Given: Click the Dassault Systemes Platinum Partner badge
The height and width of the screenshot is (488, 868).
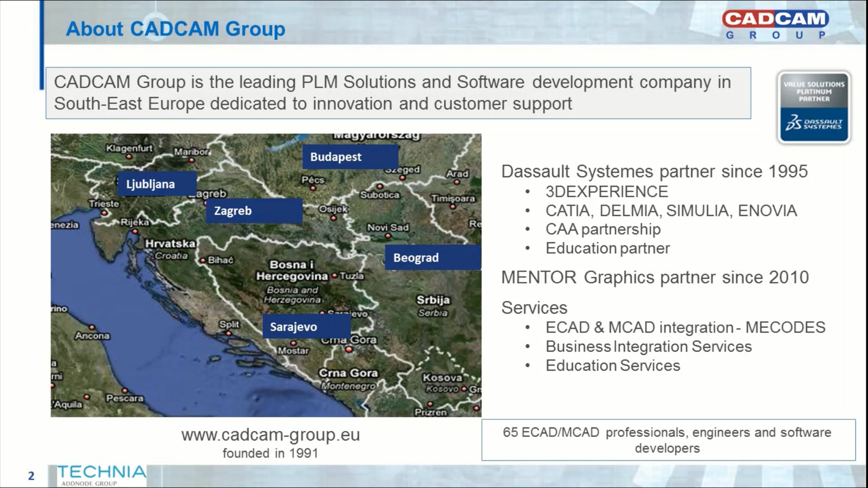Looking at the screenshot, I should coord(814,107).
